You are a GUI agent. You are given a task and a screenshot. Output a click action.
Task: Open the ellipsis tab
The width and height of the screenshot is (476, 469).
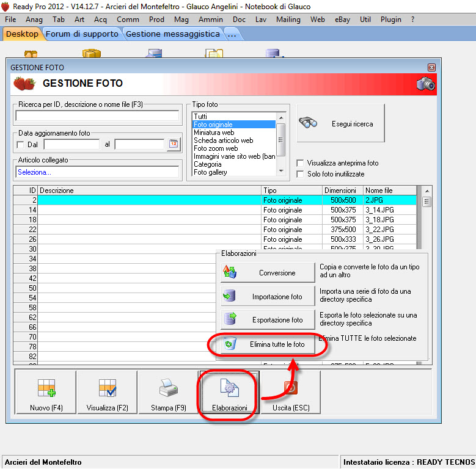click(x=232, y=34)
